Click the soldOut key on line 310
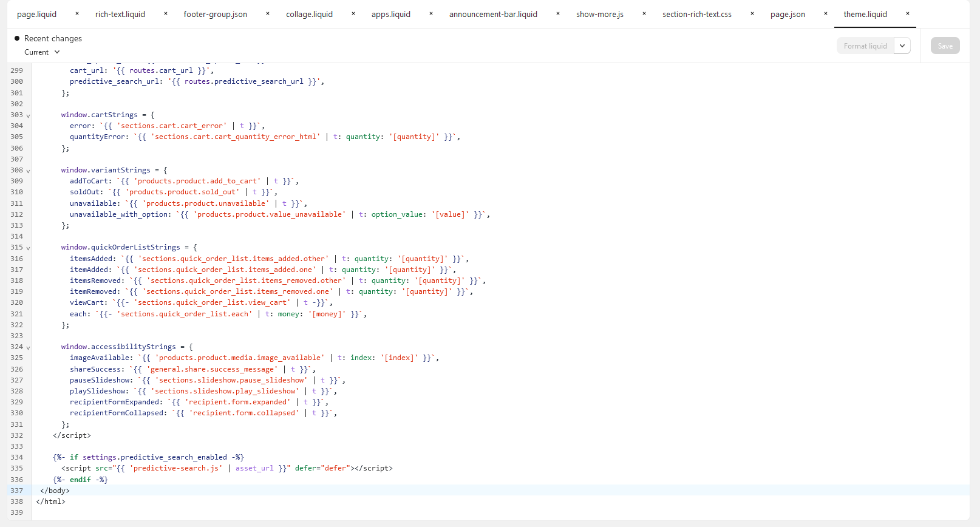Viewport: 980px width, 527px height. coord(84,192)
